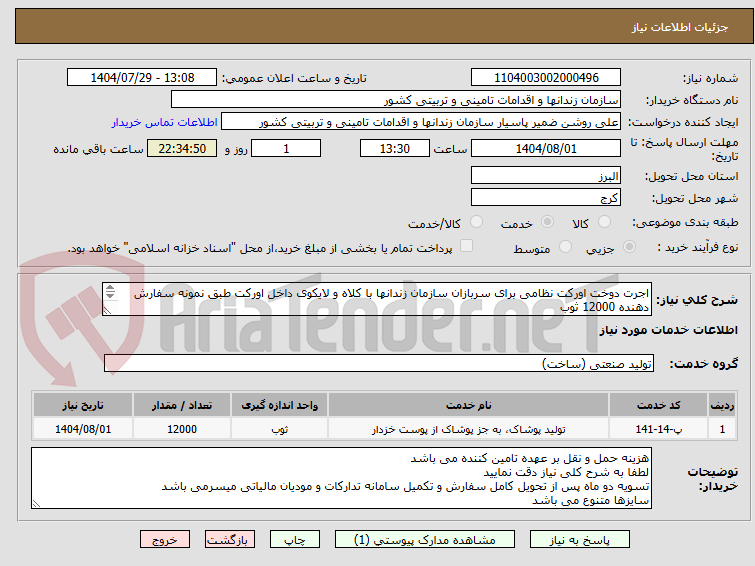Screen dimensions: 755x566
Task: Click the ردیف column header
Action: click(x=722, y=405)
